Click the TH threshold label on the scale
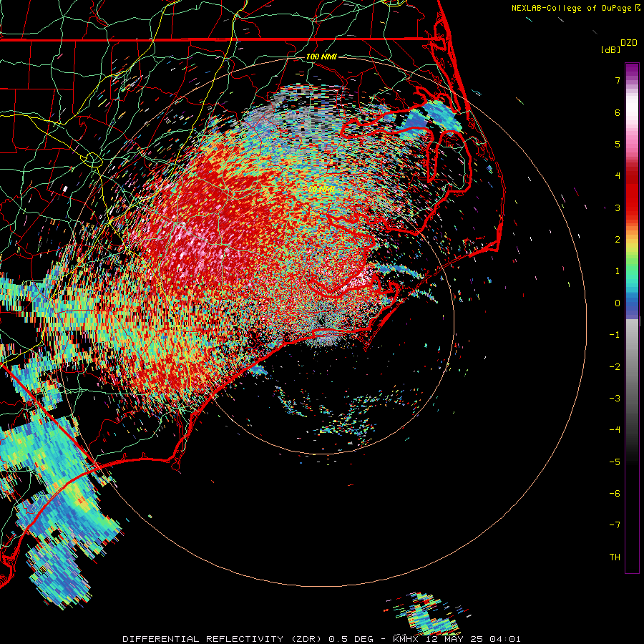 pyautogui.click(x=615, y=557)
